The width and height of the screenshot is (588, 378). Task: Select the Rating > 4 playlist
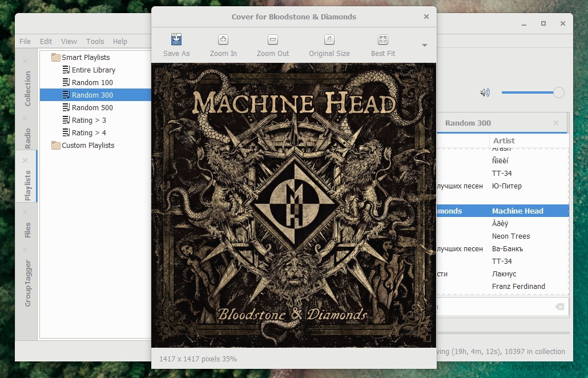pyautogui.click(x=89, y=132)
